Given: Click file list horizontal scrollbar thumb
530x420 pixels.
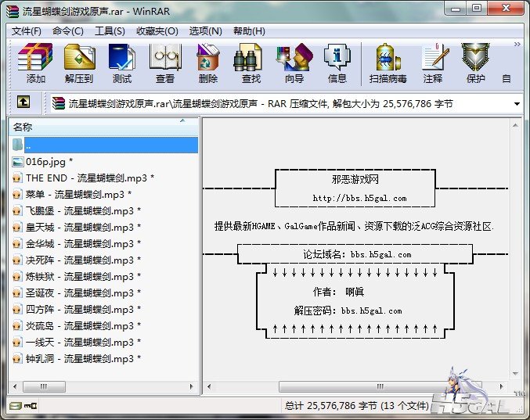Looking at the screenshot, I should 44,386.
